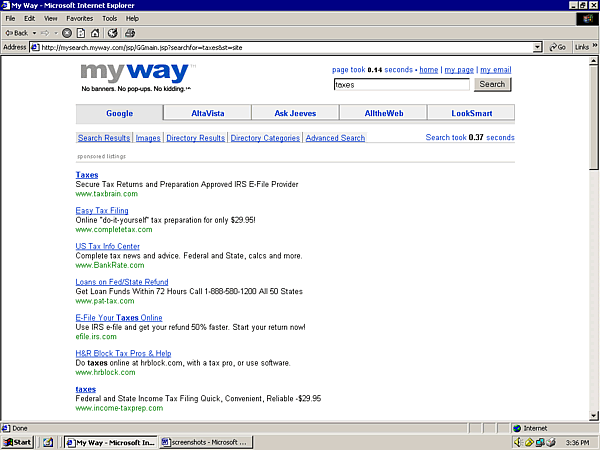Go to the Home page icon
Screen dimensions: 600x450
(96, 32)
